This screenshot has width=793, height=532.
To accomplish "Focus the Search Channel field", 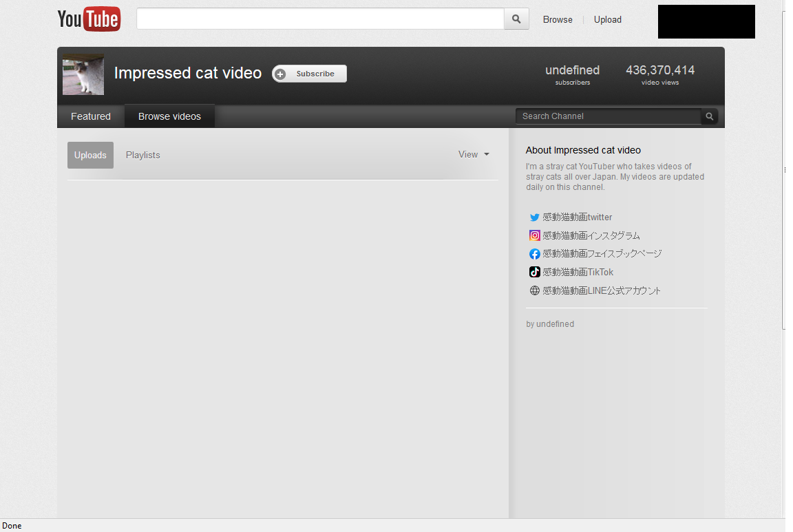I will coord(609,116).
